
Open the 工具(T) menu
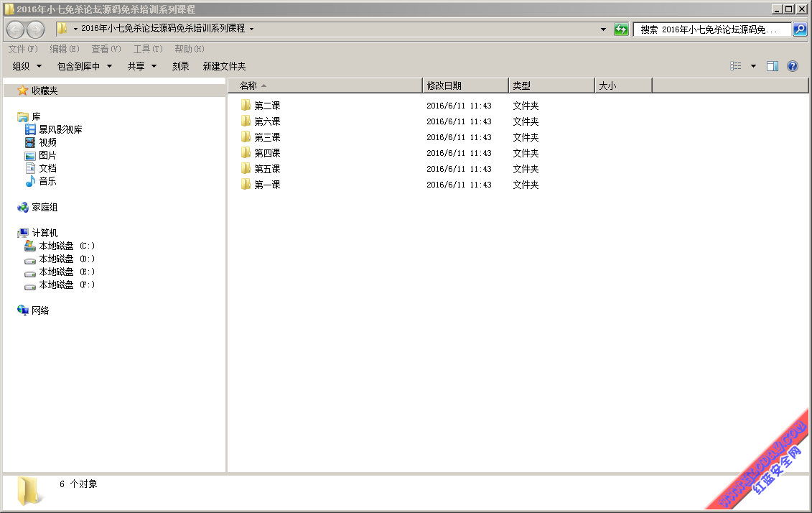[148, 49]
